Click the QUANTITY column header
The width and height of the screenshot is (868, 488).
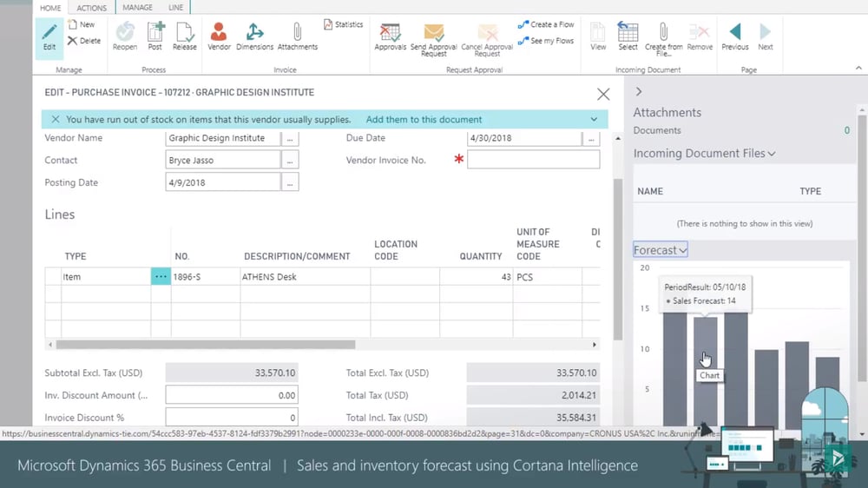tap(481, 256)
